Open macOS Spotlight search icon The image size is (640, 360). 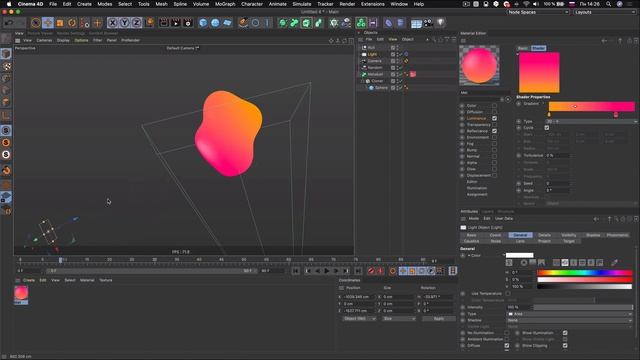coord(609,4)
